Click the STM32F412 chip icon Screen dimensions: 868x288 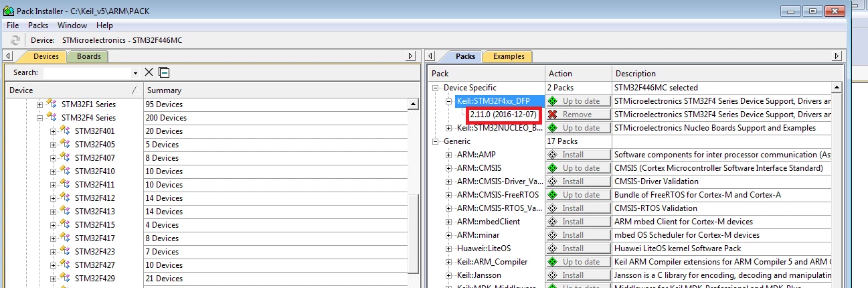65,198
